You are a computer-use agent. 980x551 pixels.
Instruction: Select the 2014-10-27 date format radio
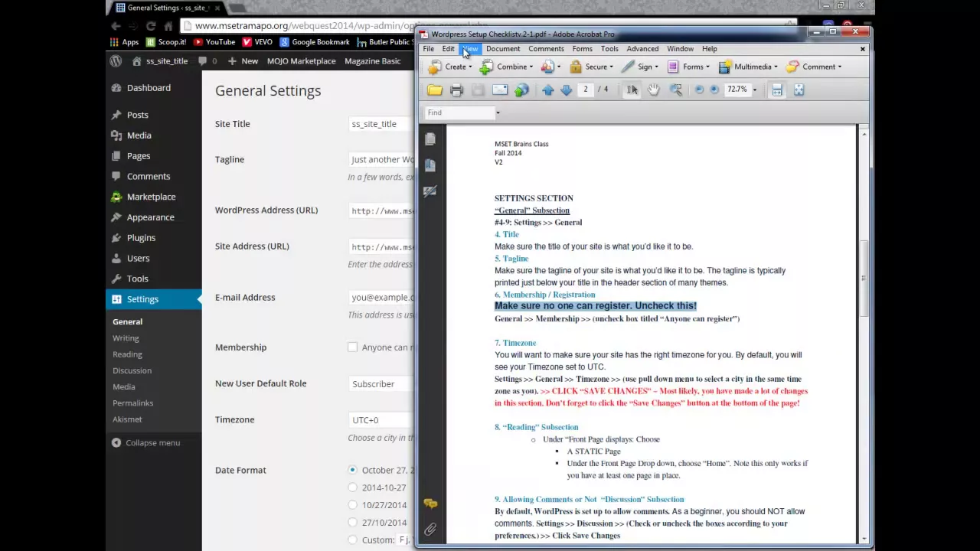click(352, 487)
